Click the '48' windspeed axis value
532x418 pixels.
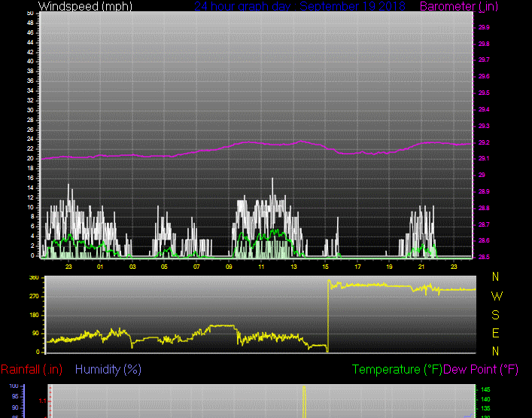click(x=30, y=23)
